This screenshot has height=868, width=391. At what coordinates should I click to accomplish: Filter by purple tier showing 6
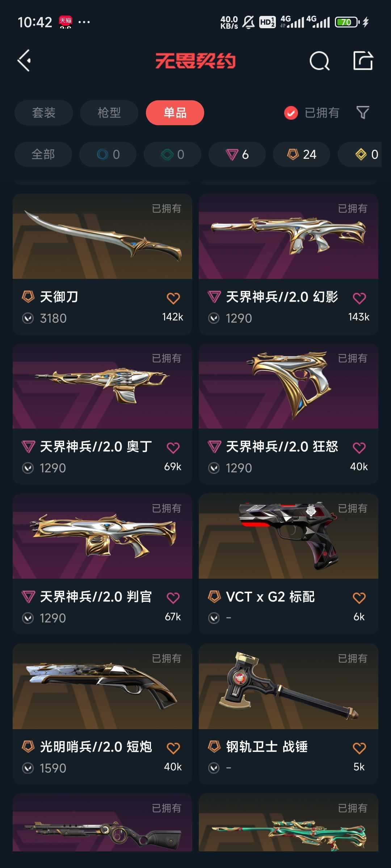237,154
